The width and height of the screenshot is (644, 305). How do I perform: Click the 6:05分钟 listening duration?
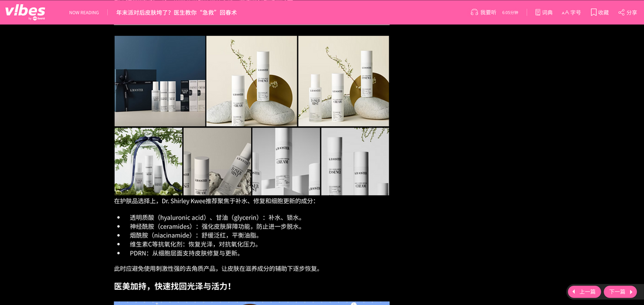(x=510, y=13)
